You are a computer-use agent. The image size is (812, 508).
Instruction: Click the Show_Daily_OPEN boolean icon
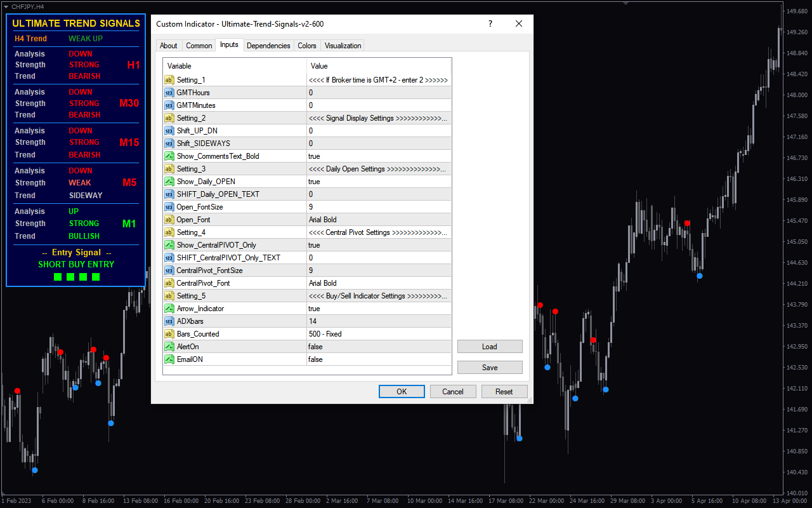(x=169, y=182)
